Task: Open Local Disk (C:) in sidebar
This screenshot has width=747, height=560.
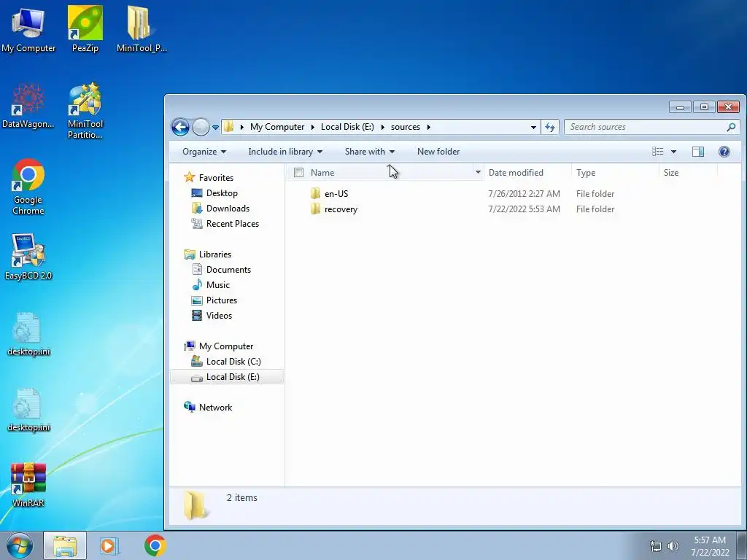Action: click(233, 362)
